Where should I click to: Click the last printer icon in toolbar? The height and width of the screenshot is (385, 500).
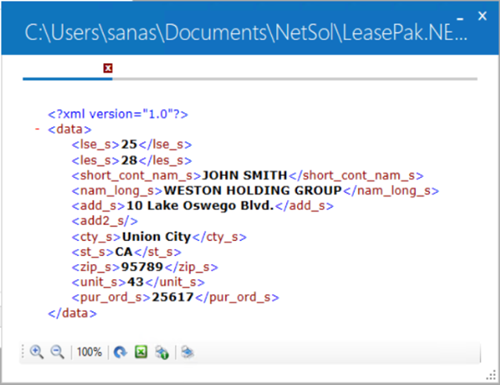click(187, 352)
